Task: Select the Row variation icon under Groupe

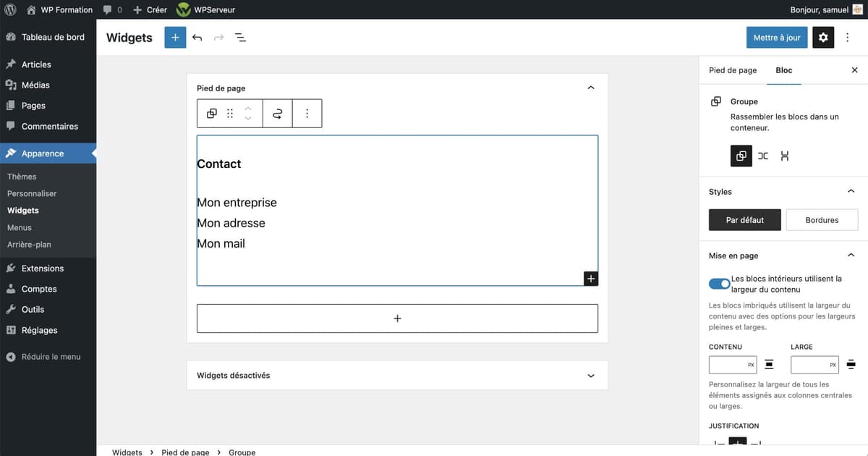Action: point(763,156)
